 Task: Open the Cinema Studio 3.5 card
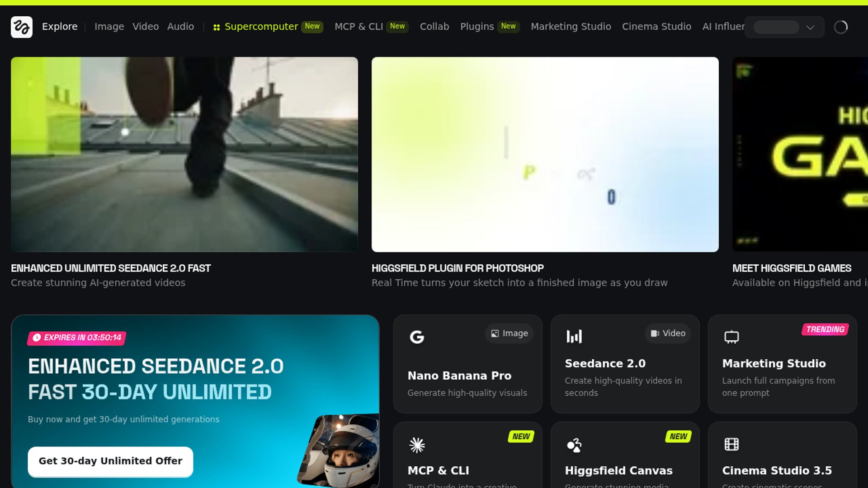pos(782,455)
